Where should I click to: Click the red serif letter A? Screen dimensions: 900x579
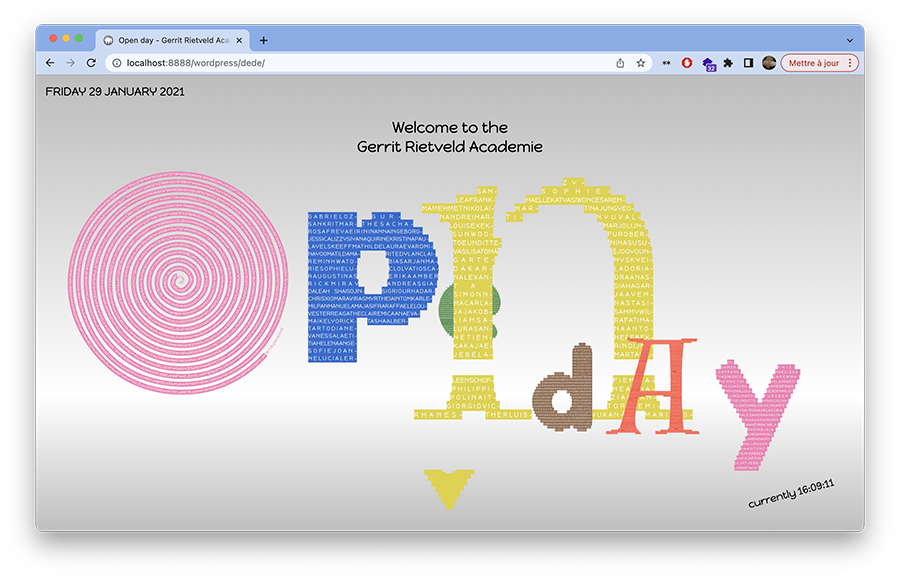(653, 386)
